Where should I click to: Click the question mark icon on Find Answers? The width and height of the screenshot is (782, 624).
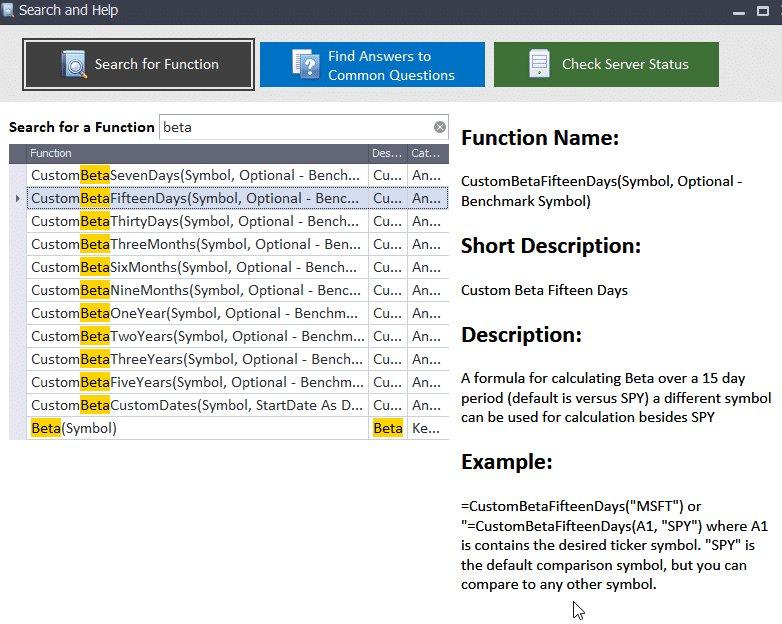coord(305,64)
